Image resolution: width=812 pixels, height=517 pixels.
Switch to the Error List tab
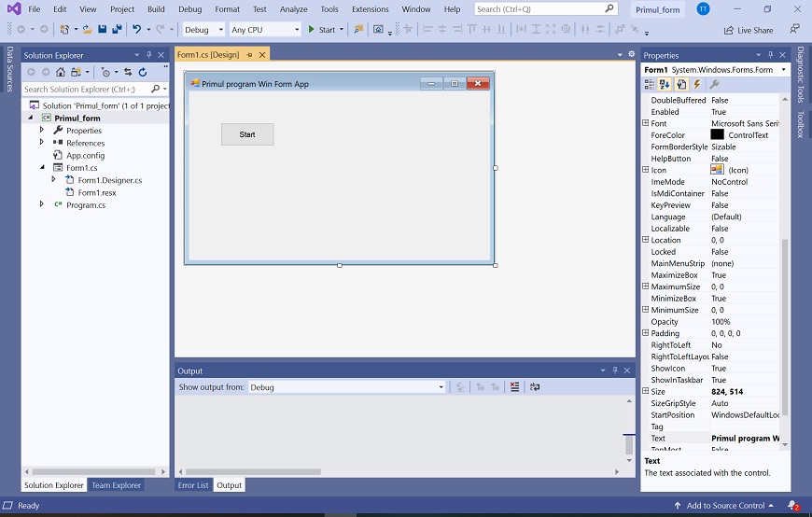tap(193, 485)
